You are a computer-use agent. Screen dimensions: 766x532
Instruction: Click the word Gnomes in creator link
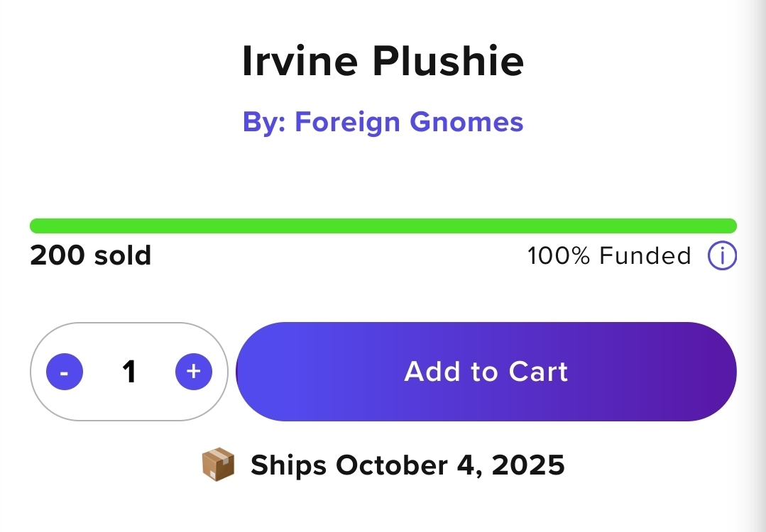tap(467, 122)
